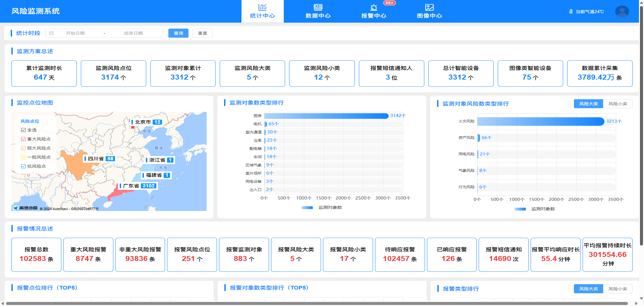The height and width of the screenshot is (306, 644).
Task: Click the red star marker at 北京市
Action: (x=133, y=127)
